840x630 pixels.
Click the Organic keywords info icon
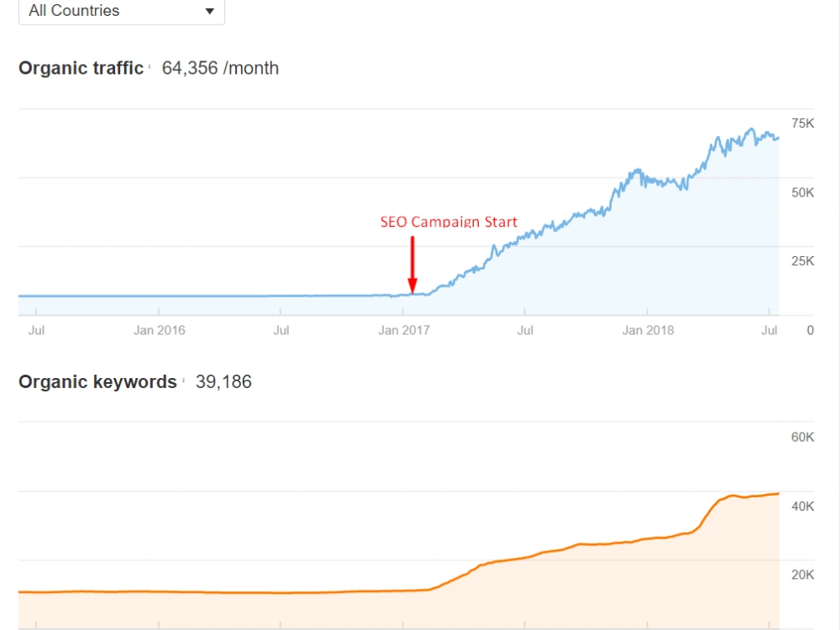pyautogui.click(x=183, y=381)
